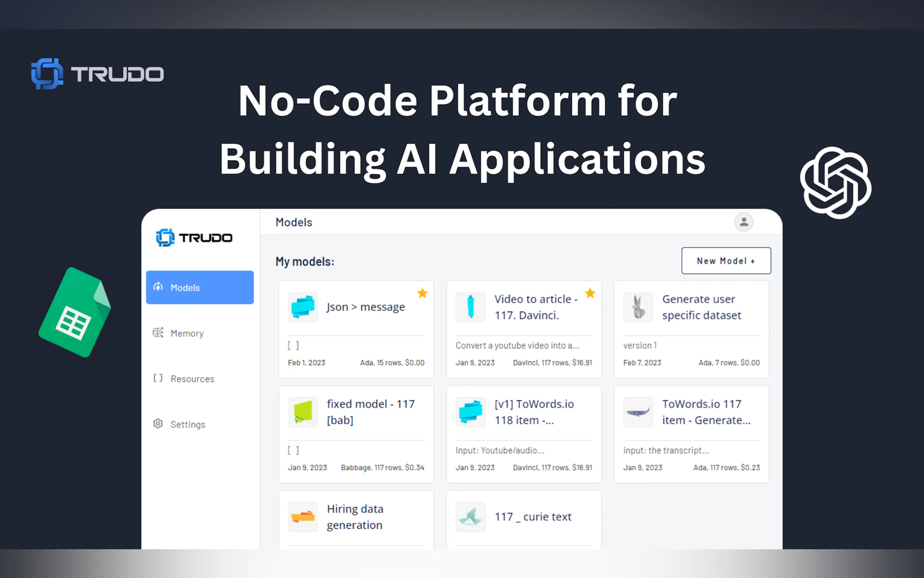
Task: Select the [v1] ToWords.io 118 item card
Action: coord(534,412)
